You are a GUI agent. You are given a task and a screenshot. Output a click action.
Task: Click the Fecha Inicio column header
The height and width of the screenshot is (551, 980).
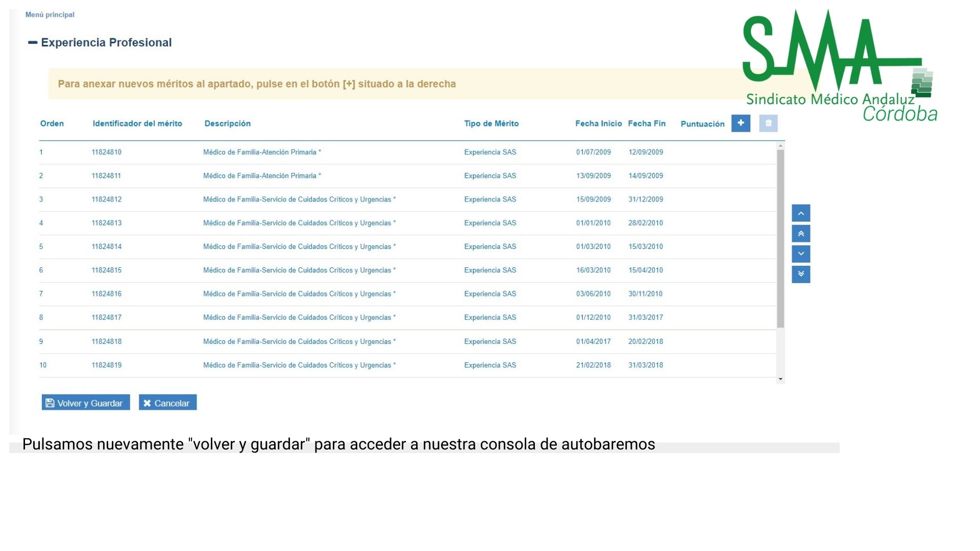click(x=598, y=123)
